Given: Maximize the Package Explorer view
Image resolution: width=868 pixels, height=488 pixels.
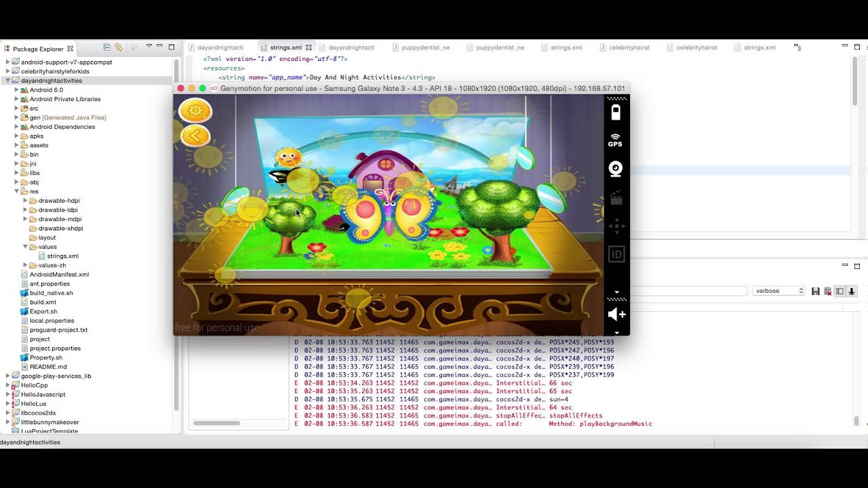Looking at the screenshot, I should coord(172,47).
